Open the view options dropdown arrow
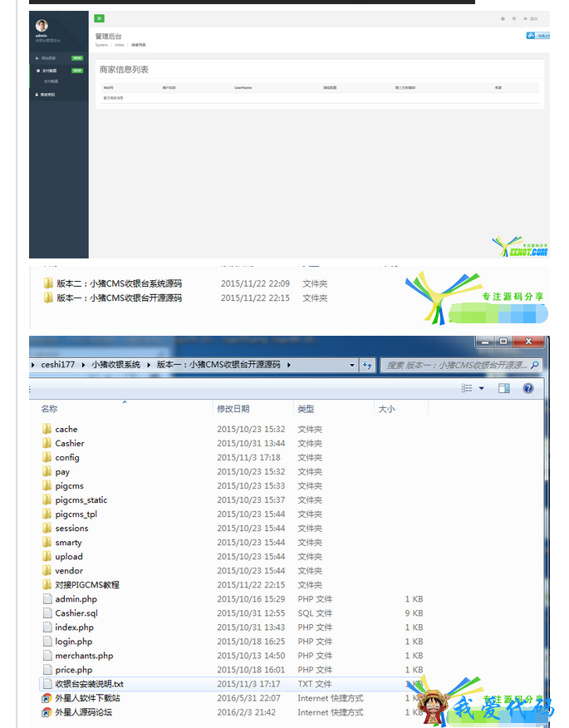 coord(481,388)
